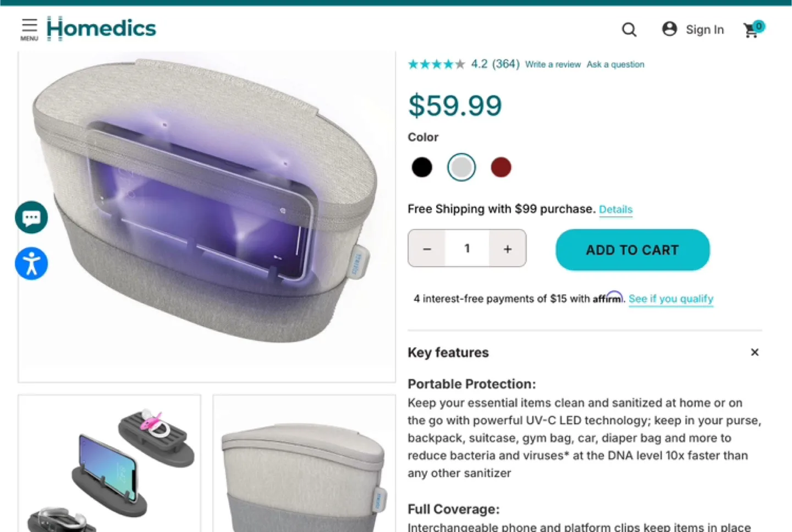The width and height of the screenshot is (792, 532).
Task: Increase quantity with the plus stepper
Action: (x=507, y=248)
